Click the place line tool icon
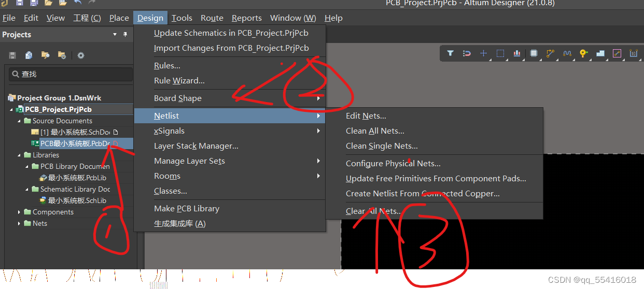 click(x=617, y=53)
